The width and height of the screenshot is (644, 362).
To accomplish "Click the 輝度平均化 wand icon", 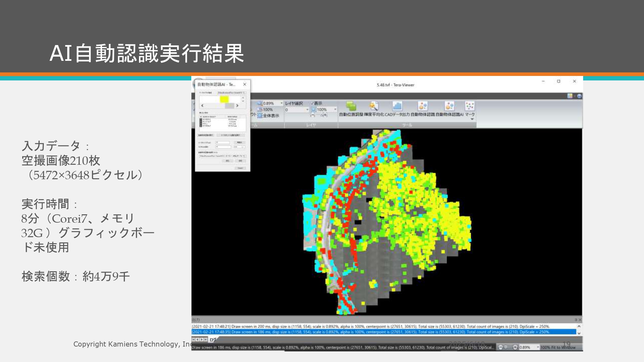I will click(374, 107).
